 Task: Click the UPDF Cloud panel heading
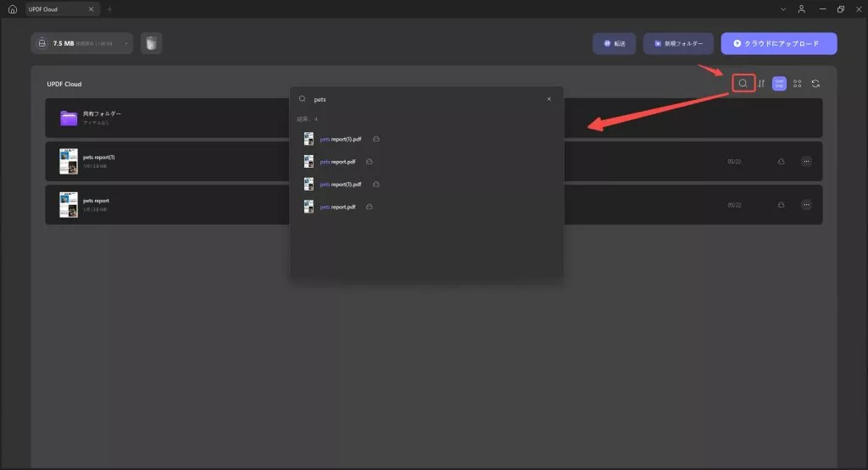(64, 84)
